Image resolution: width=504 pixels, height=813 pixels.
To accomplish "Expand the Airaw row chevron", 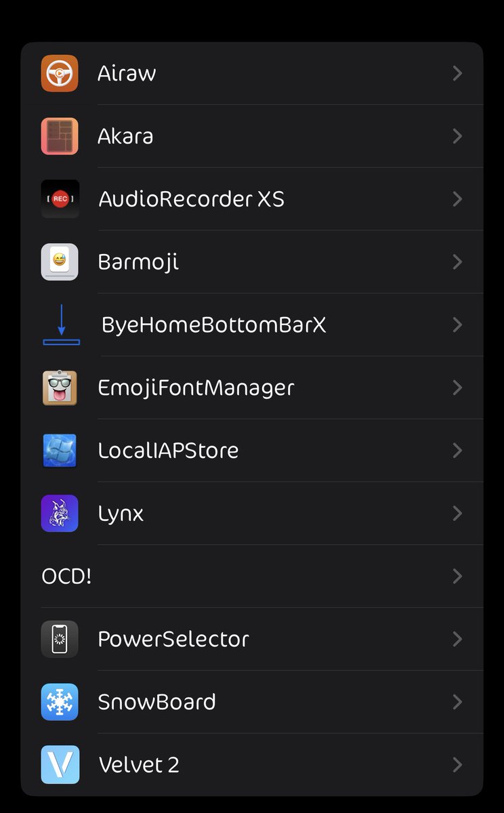I will pos(458,73).
